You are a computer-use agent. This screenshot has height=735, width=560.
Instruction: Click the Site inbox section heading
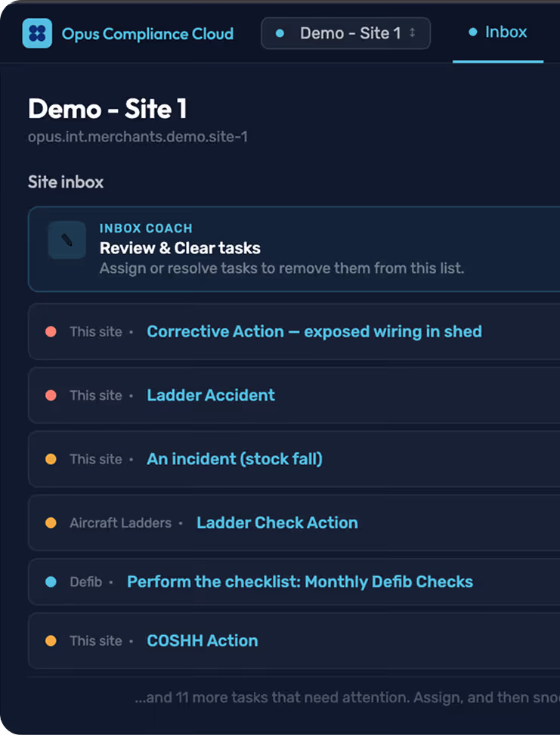66,182
